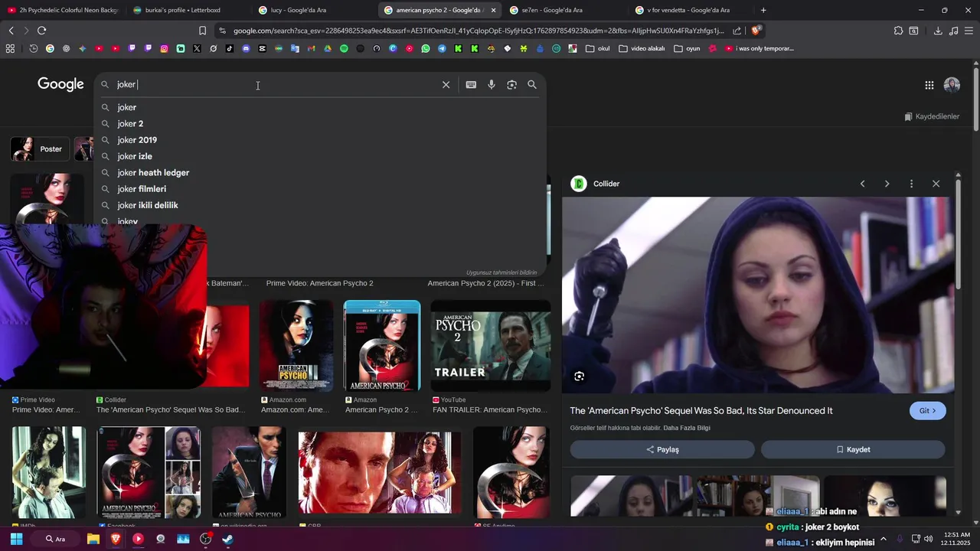This screenshot has height=551, width=980.
Task: Switch to the 'se7en - Google'da Ara' tab
Action: coord(563,10)
